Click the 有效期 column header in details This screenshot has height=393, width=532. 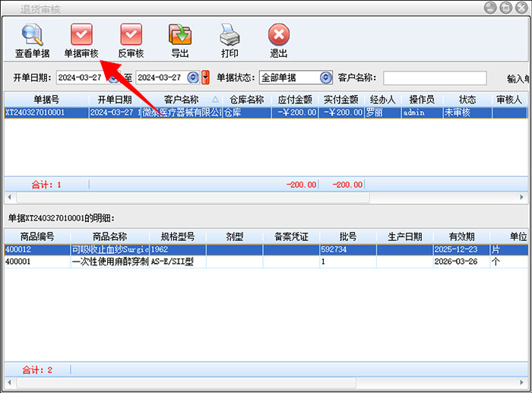[x=461, y=236]
